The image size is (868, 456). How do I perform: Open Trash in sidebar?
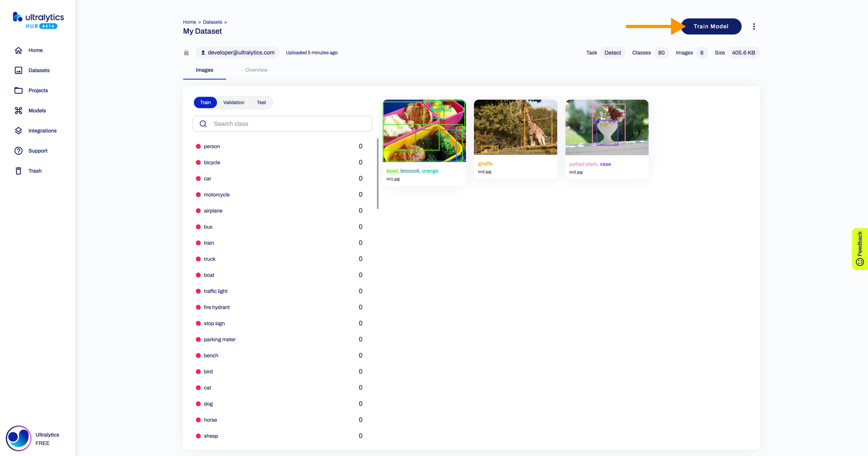tap(35, 170)
